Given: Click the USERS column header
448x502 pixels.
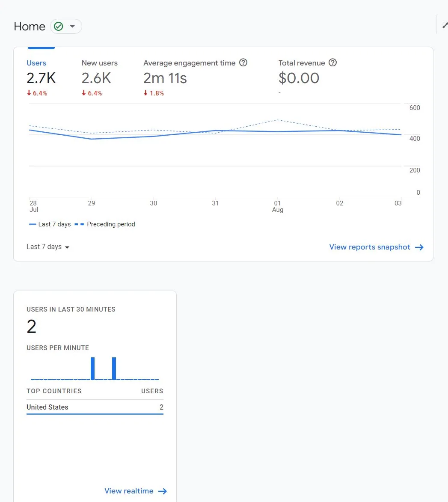Looking at the screenshot, I should coord(152,391).
